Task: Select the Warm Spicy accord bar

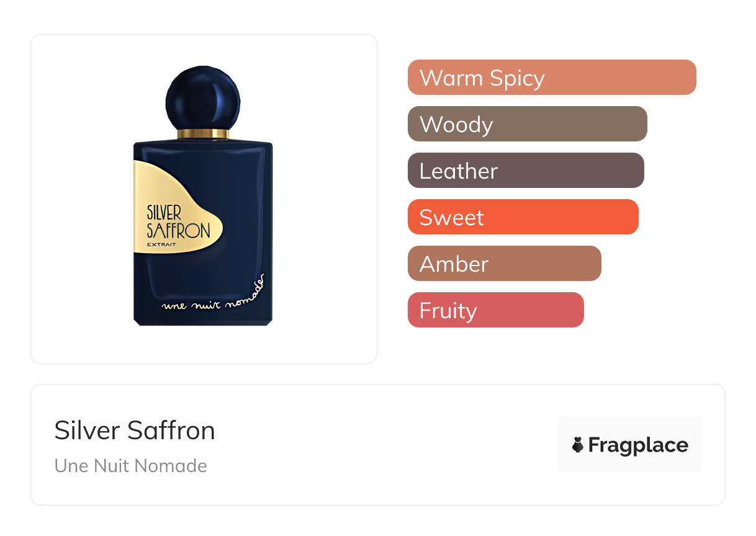Action: tap(552, 78)
